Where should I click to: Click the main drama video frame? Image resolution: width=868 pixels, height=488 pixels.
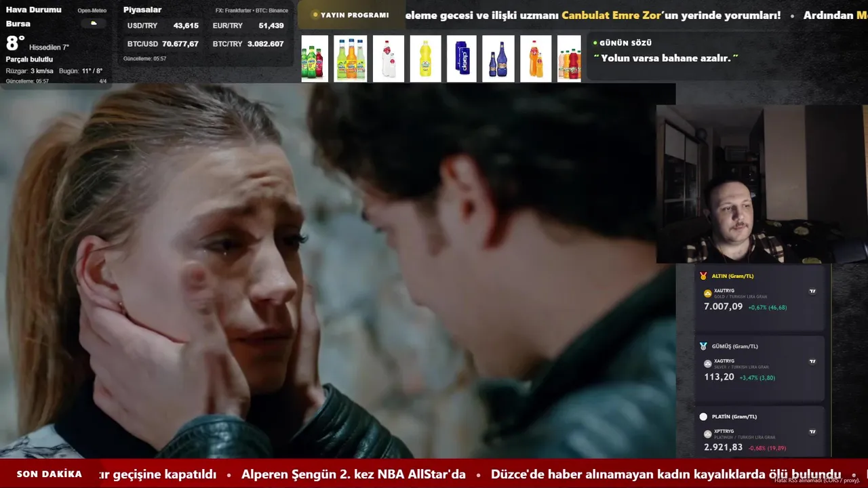point(338,271)
